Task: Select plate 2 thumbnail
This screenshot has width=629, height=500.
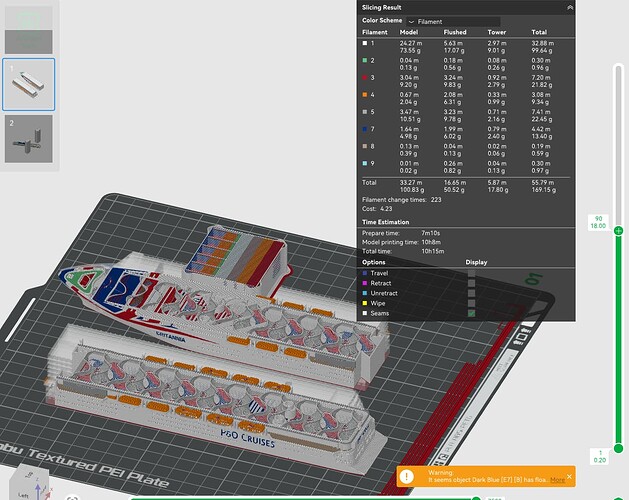Action: [28, 139]
